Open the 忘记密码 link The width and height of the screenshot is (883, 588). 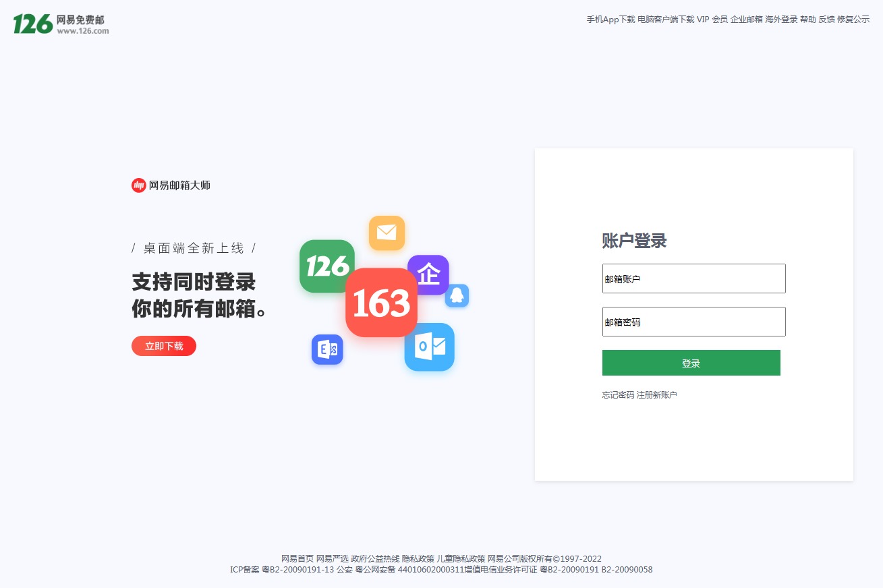click(618, 395)
